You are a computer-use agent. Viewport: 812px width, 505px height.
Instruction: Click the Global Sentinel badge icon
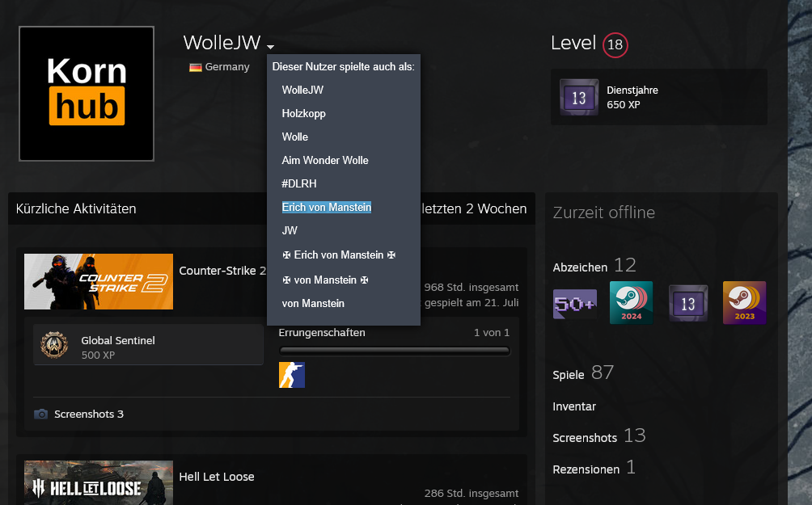54,346
